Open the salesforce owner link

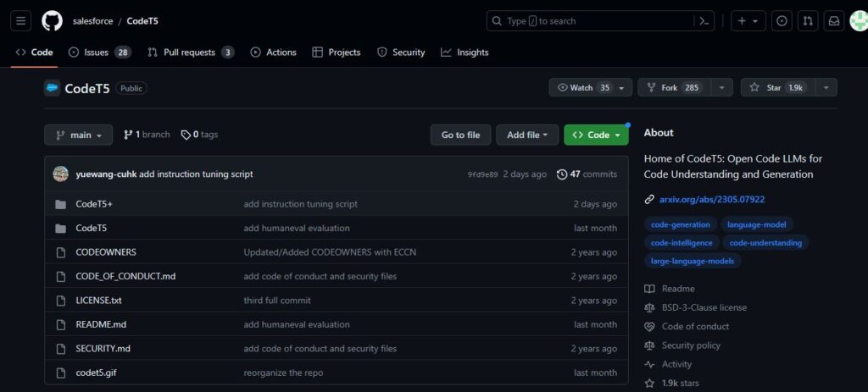point(93,21)
